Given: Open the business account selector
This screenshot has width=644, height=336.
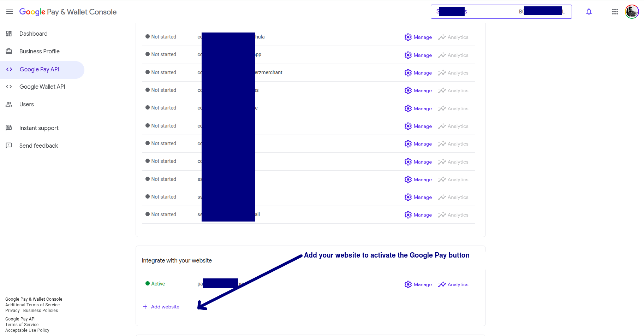Looking at the screenshot, I should (501, 12).
